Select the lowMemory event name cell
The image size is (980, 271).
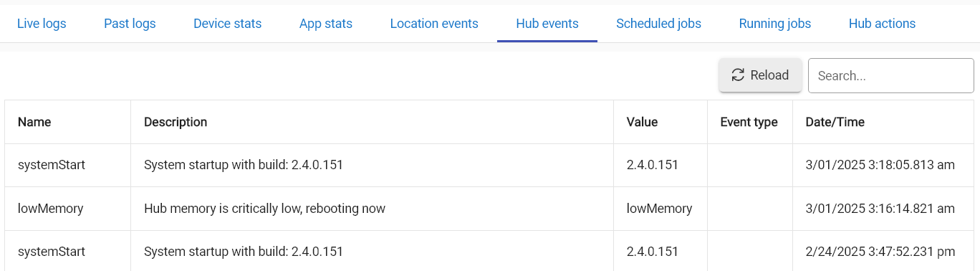tap(68, 209)
